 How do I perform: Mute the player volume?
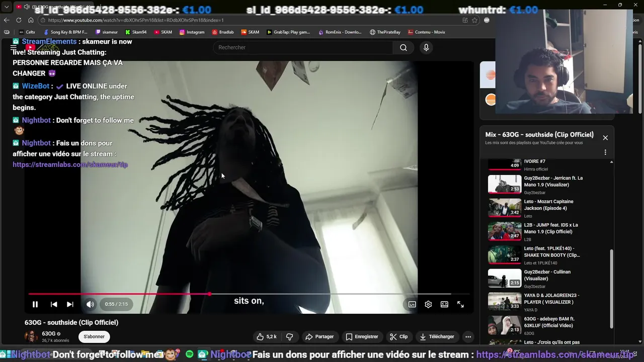(90, 304)
